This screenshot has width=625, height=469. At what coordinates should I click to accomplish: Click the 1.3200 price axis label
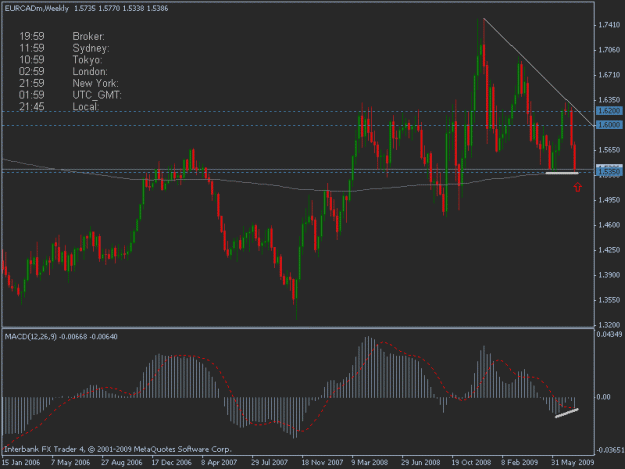609,325
